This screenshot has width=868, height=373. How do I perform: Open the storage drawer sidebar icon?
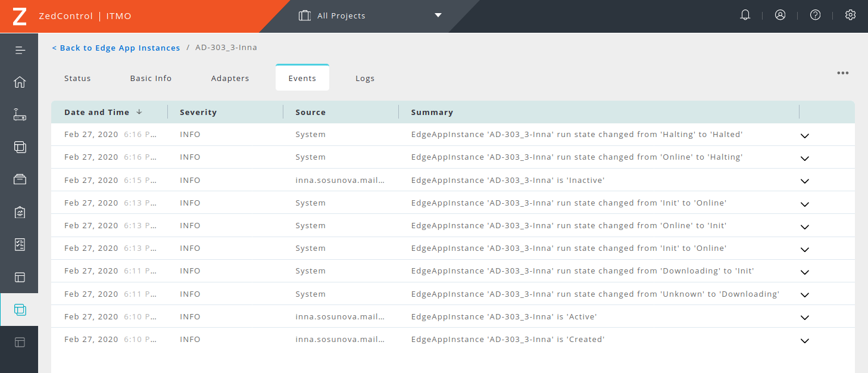click(20, 179)
